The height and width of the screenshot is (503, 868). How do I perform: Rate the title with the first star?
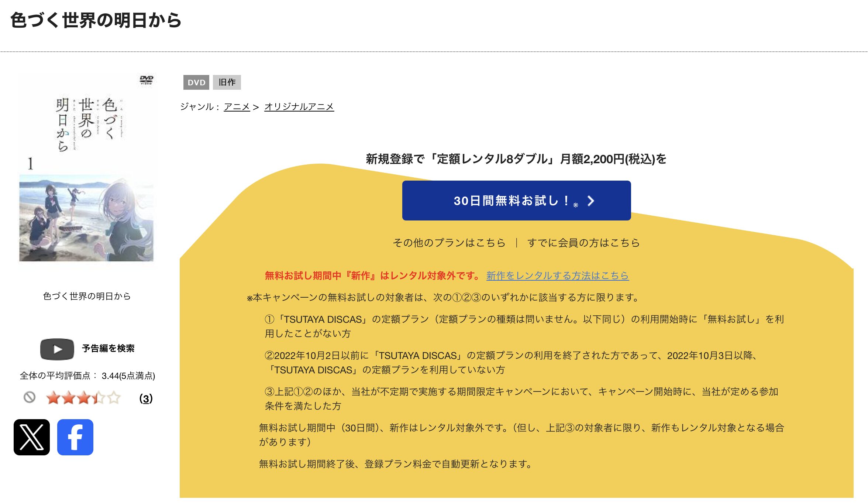point(54,398)
